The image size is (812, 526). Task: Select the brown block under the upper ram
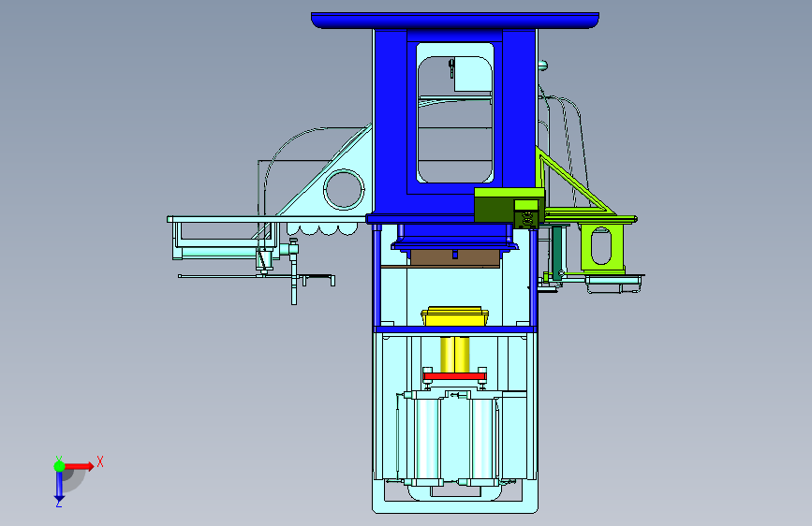[x=454, y=257]
